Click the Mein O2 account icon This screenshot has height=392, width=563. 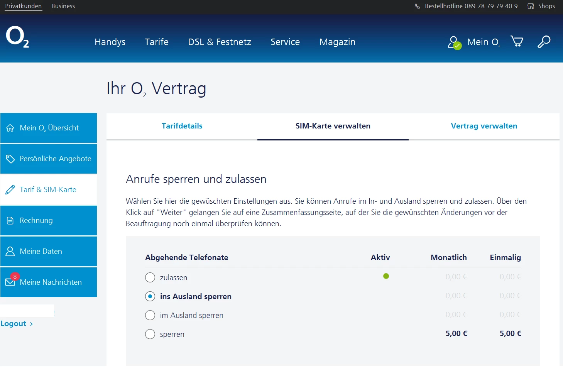tap(454, 42)
